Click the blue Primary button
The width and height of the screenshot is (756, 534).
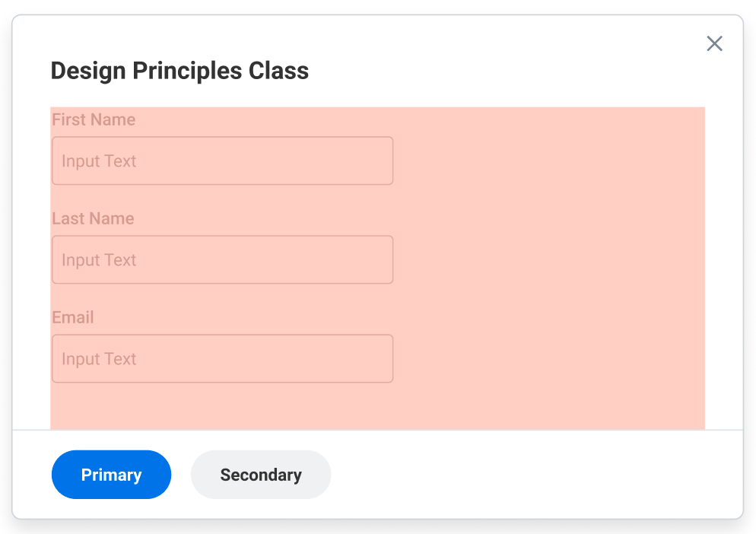pos(111,475)
